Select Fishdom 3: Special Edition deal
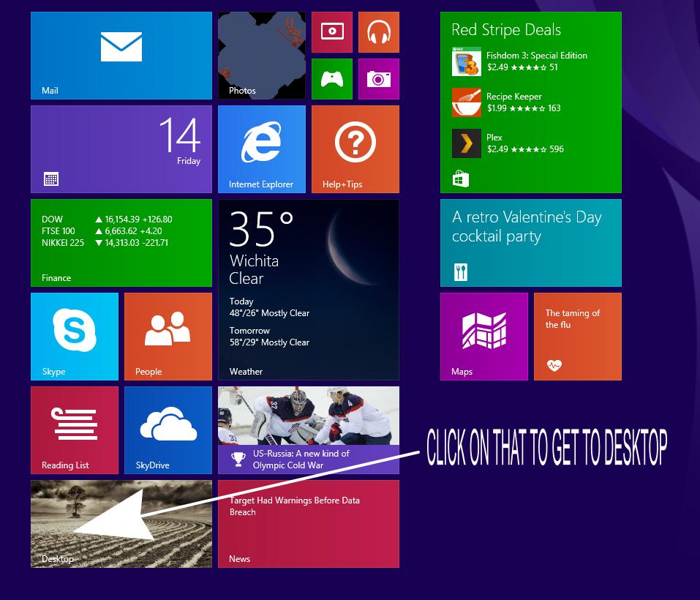 (x=520, y=61)
